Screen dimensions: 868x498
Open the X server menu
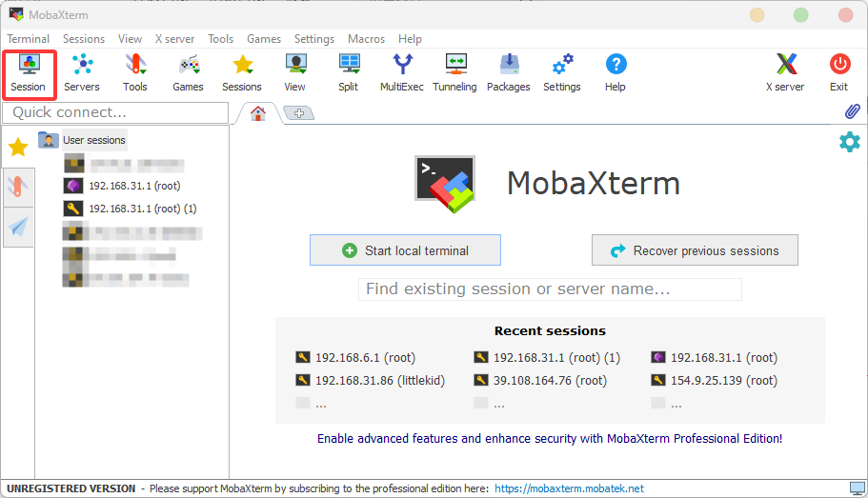tap(175, 39)
